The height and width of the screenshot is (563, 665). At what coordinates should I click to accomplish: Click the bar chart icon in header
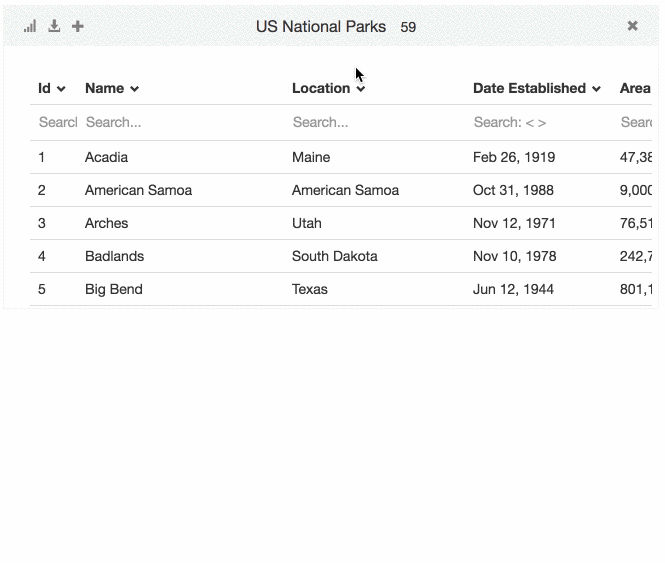click(30, 26)
